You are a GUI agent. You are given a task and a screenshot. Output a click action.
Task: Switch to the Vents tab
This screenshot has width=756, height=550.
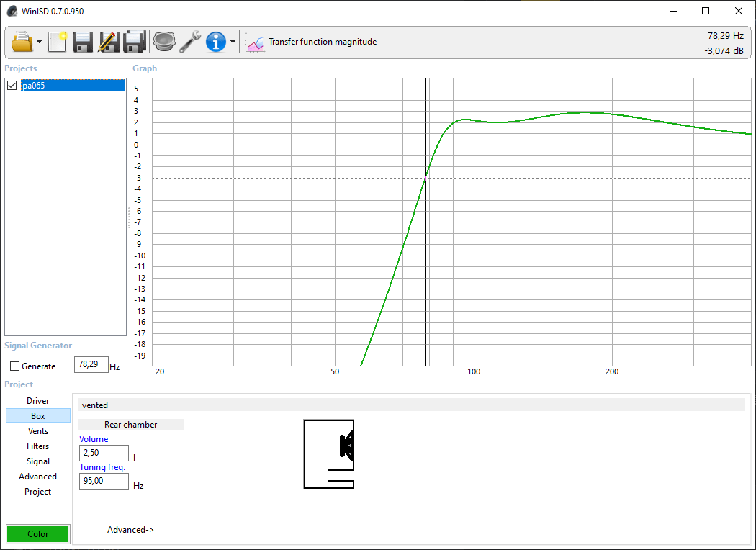coord(37,431)
